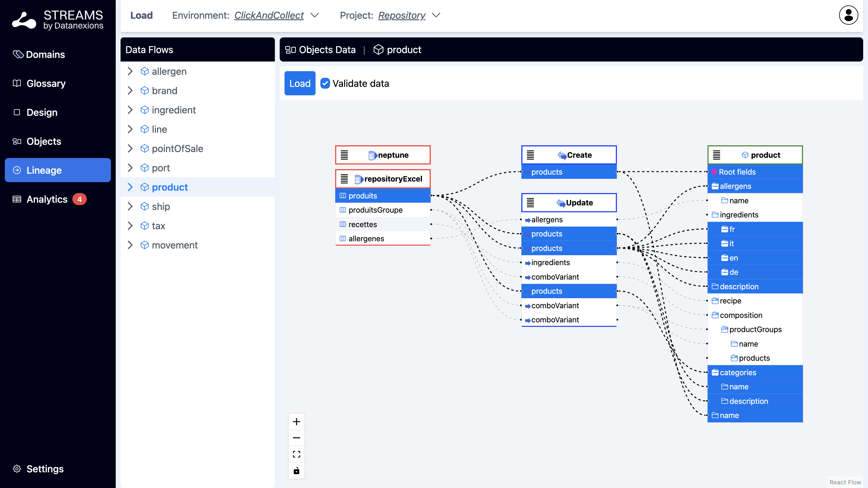Click the zoom in plus control
Viewport: 868px width, 488px height.
(296, 422)
